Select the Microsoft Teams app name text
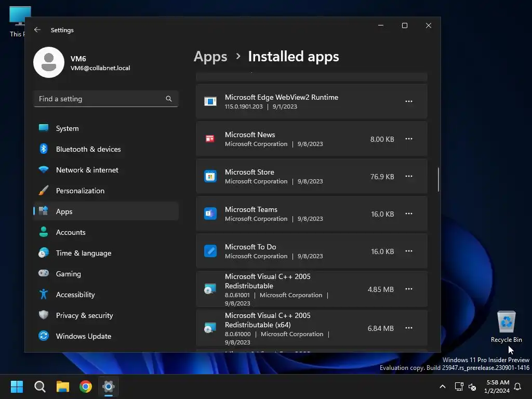The height and width of the screenshot is (399, 532). tap(251, 209)
